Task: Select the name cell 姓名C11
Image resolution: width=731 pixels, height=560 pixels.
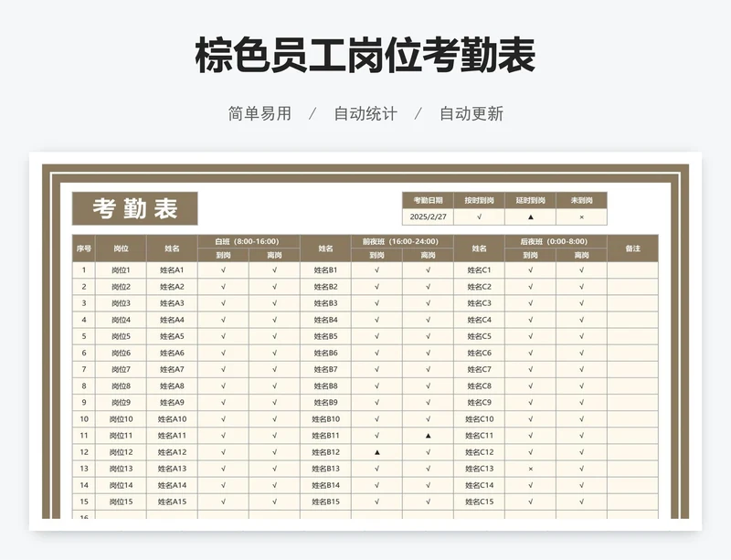Action: point(479,436)
